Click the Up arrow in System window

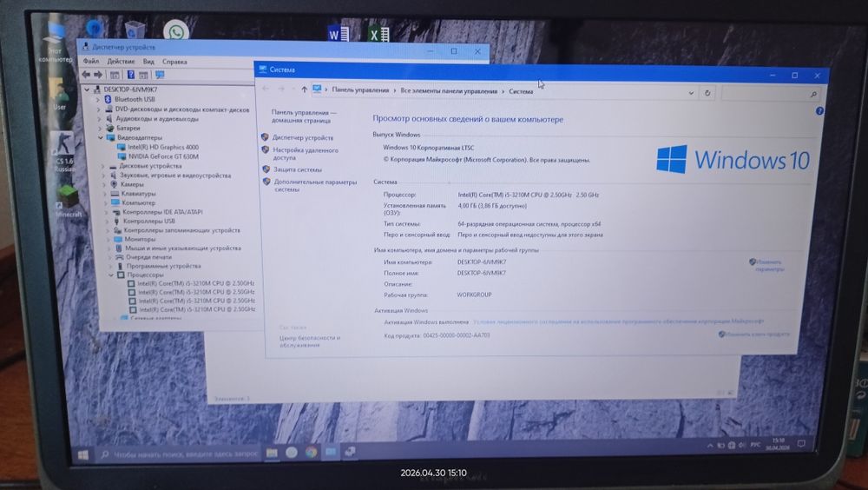click(x=304, y=89)
